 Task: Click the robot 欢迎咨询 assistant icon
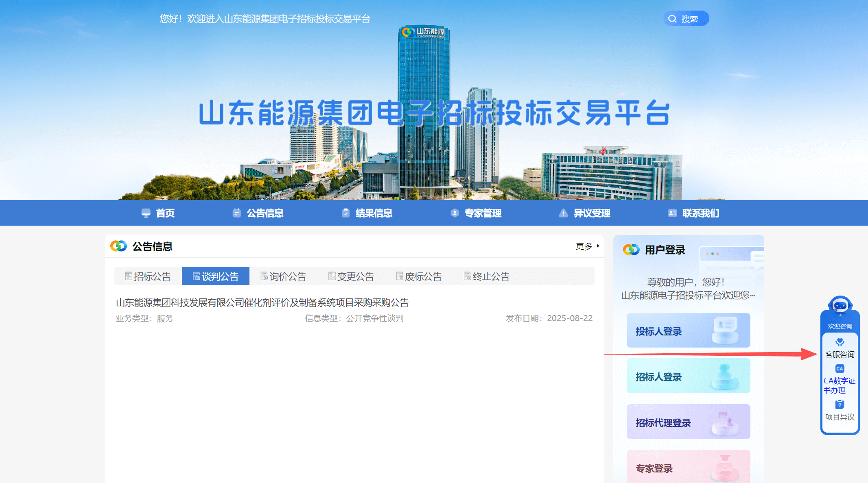click(x=840, y=306)
